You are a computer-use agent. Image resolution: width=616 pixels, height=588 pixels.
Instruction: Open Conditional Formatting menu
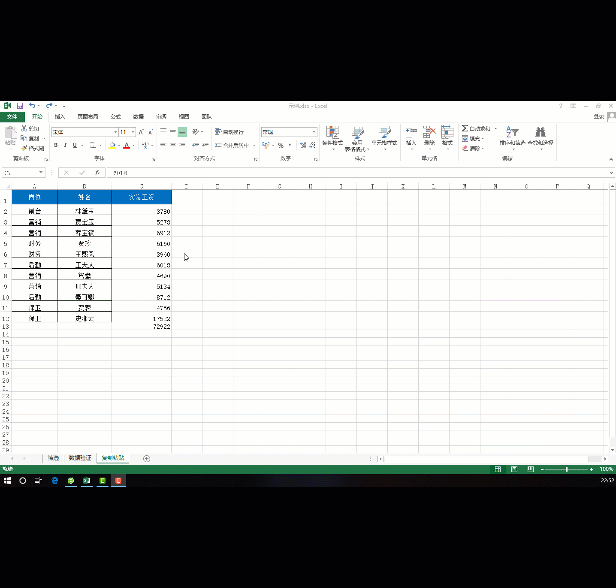tap(333, 138)
